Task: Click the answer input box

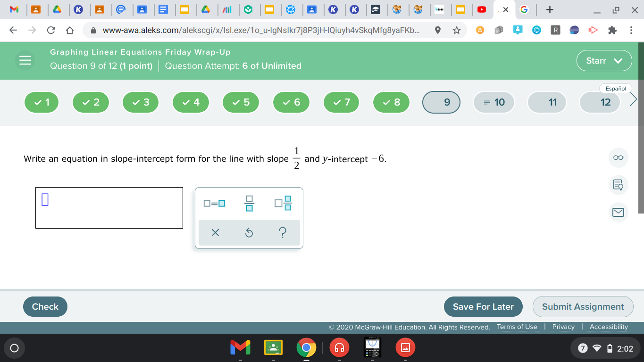Action: pos(109,208)
